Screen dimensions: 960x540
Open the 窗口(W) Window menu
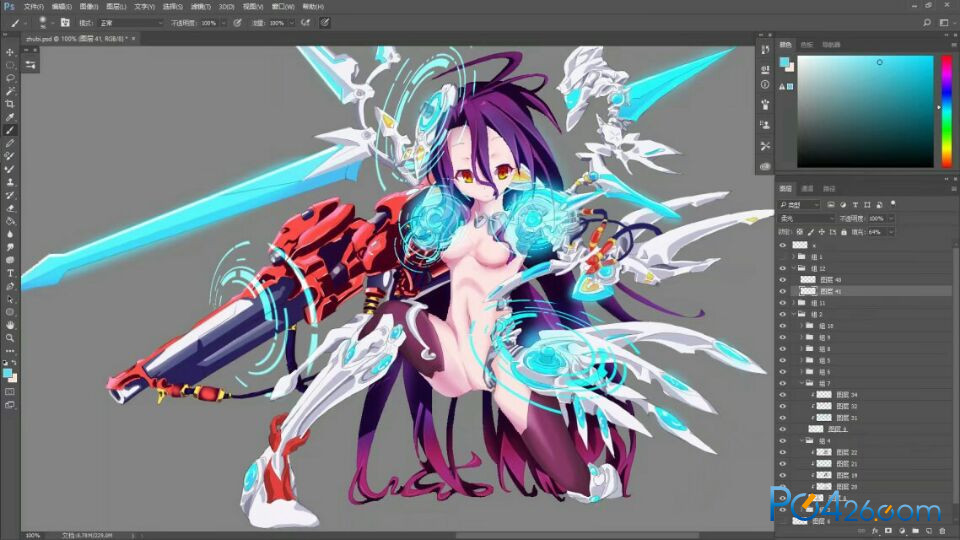tap(282, 7)
